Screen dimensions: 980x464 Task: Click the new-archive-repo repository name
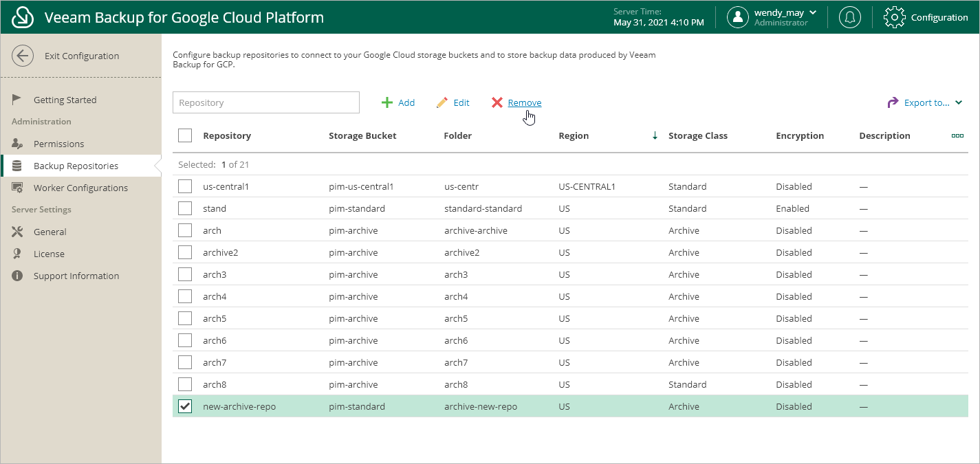click(x=239, y=406)
